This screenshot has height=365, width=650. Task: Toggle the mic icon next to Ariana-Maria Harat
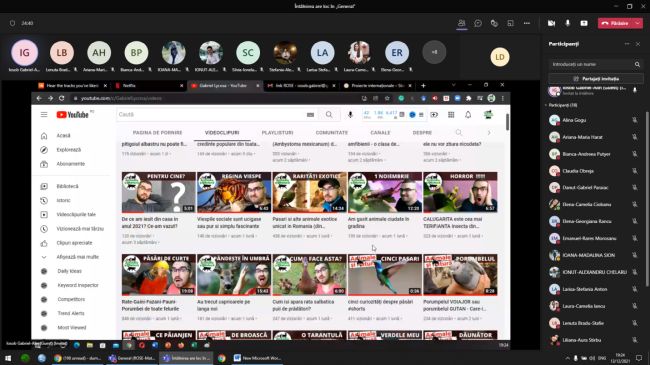click(635, 137)
